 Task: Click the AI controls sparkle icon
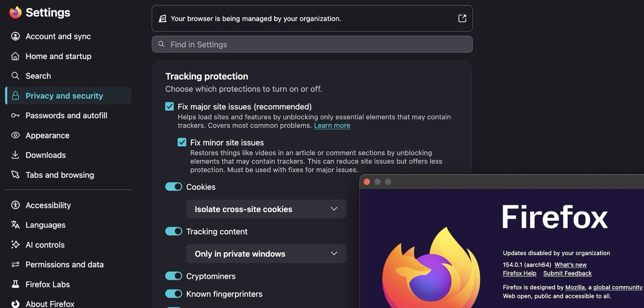[16, 245]
